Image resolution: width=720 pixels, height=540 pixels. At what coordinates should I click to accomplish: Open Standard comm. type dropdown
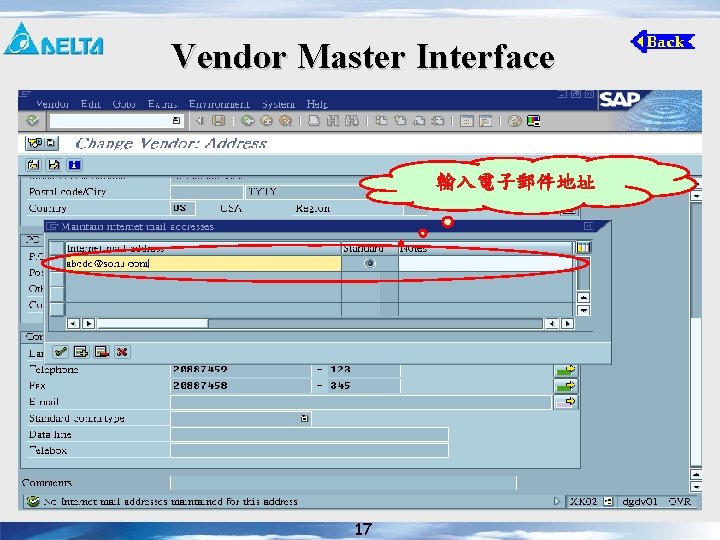304,418
